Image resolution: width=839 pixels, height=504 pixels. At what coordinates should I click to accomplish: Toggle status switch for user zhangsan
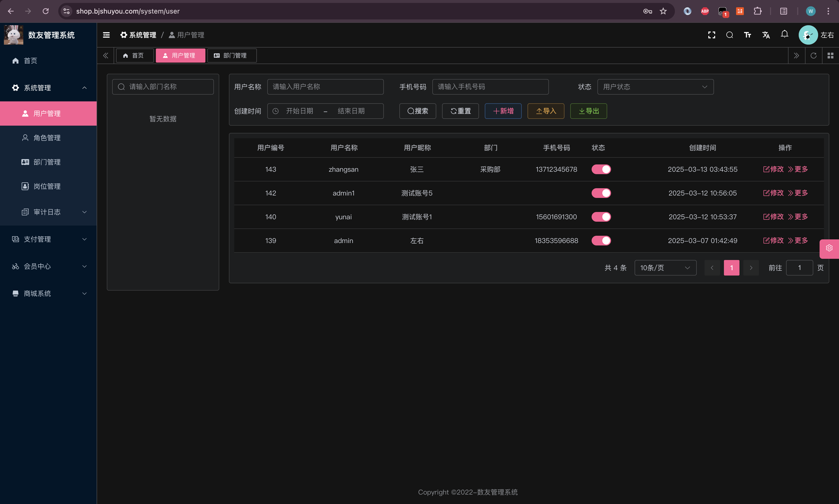[x=601, y=169]
